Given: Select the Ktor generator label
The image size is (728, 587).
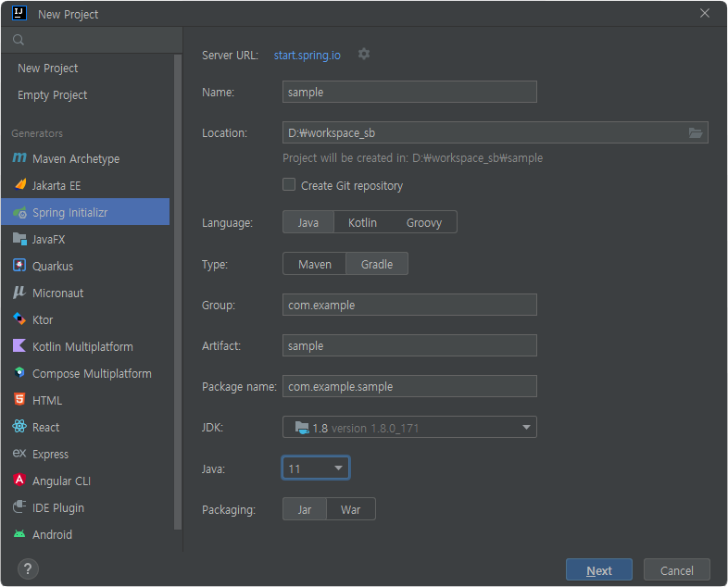Looking at the screenshot, I should (43, 320).
